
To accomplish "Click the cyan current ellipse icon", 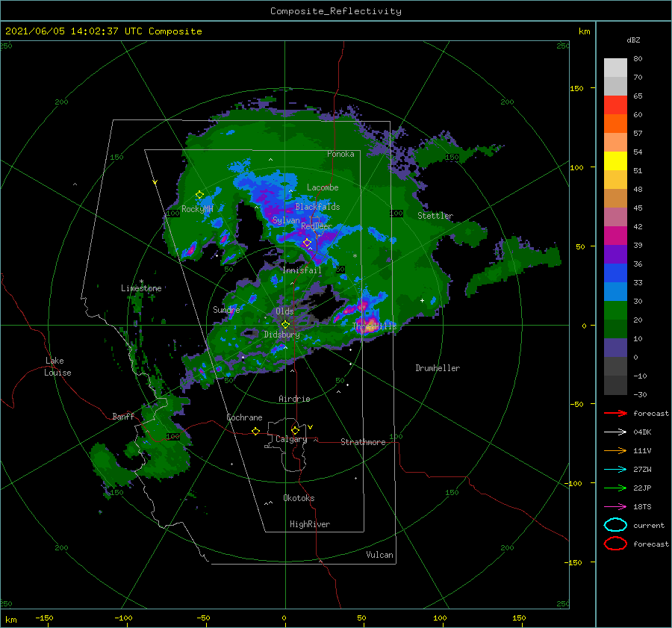I will click(x=615, y=525).
